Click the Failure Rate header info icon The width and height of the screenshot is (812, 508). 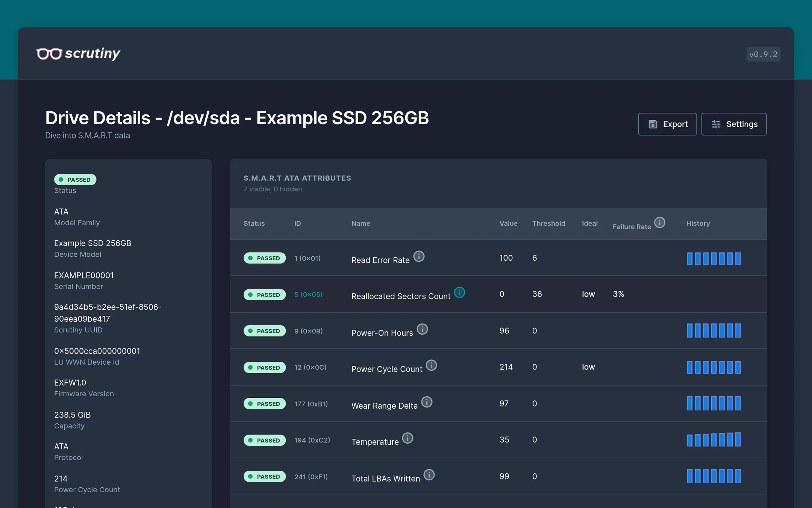click(660, 222)
